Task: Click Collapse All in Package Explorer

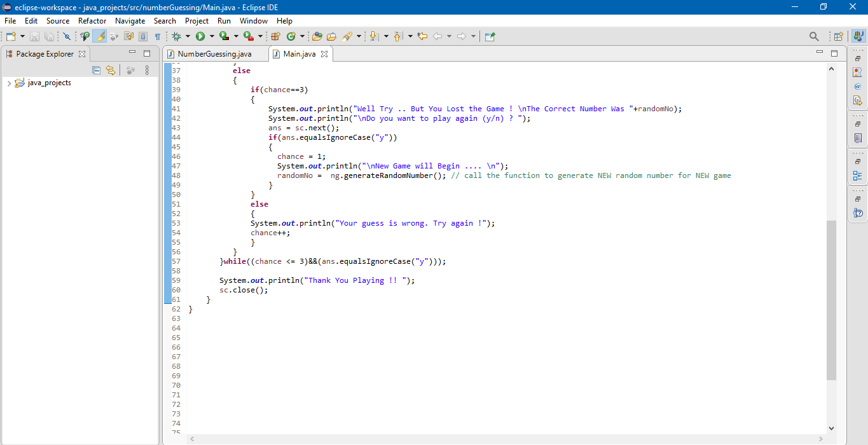Action: [x=97, y=70]
